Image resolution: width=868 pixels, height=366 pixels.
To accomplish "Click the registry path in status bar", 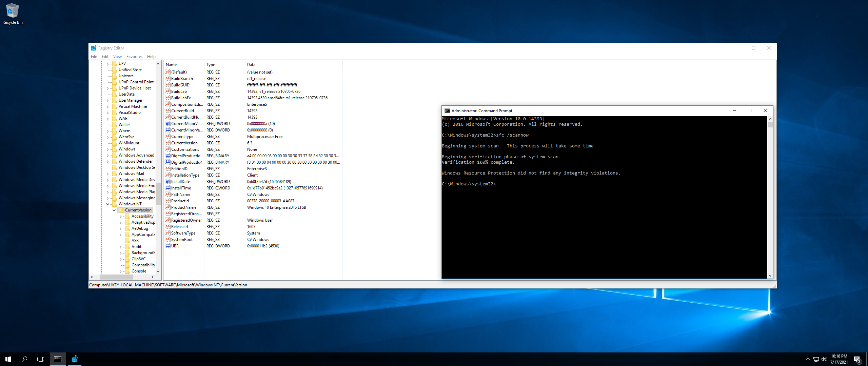I will click(x=168, y=285).
